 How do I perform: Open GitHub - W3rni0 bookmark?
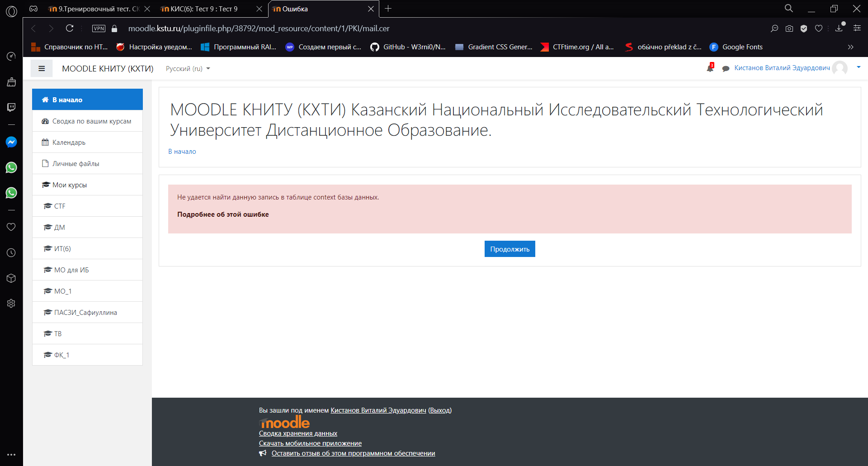point(408,47)
